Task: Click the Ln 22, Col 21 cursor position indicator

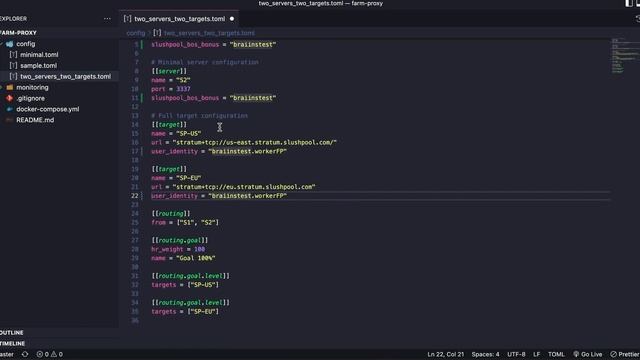Action: pyautogui.click(x=445, y=354)
